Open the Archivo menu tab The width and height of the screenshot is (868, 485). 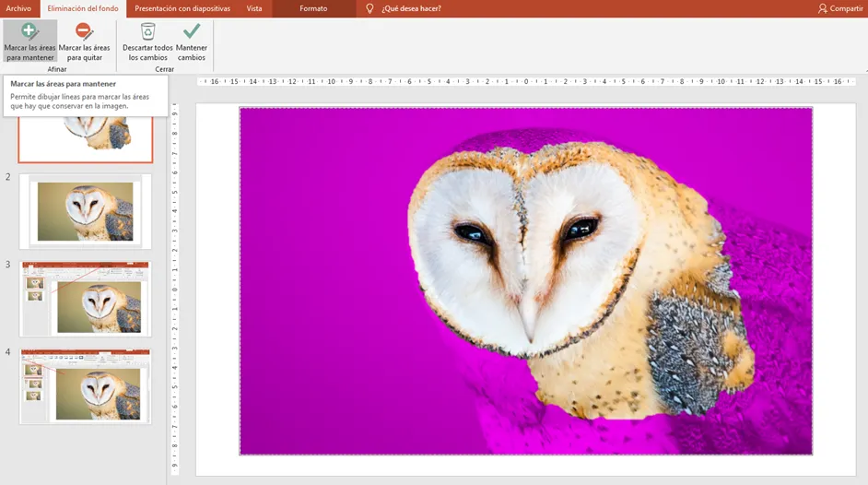pos(18,8)
